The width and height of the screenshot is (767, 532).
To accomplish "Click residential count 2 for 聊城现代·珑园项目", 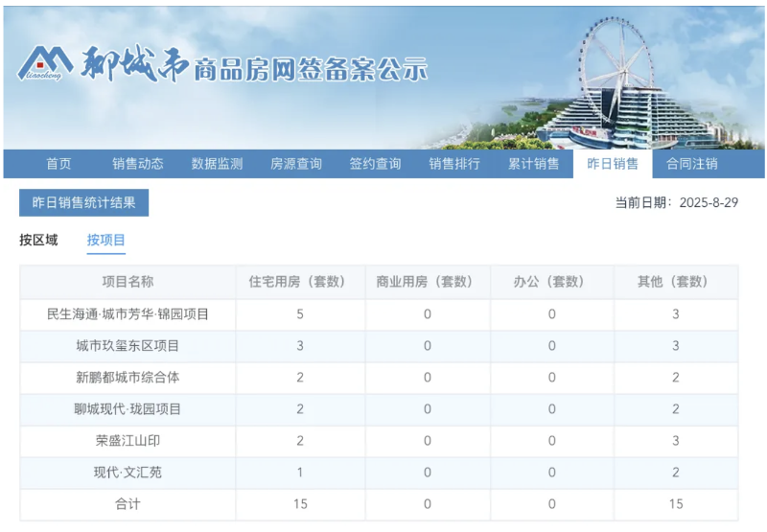I will [300, 409].
